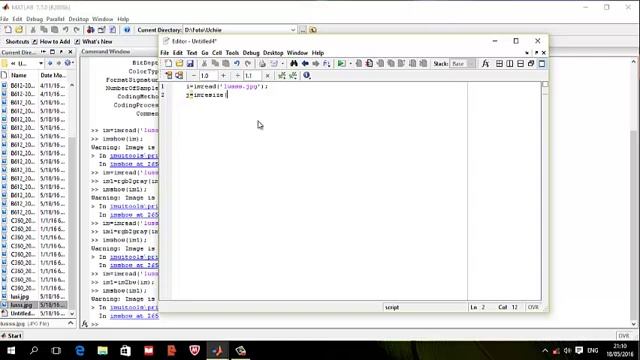
Task: Browse for folder with the ... button
Action: tap(303, 30)
